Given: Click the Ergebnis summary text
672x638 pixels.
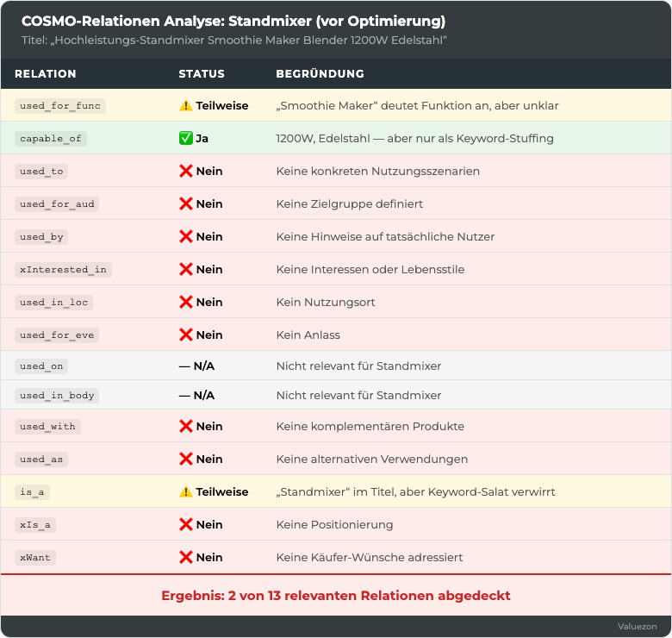Looking at the screenshot, I should (336, 596).
